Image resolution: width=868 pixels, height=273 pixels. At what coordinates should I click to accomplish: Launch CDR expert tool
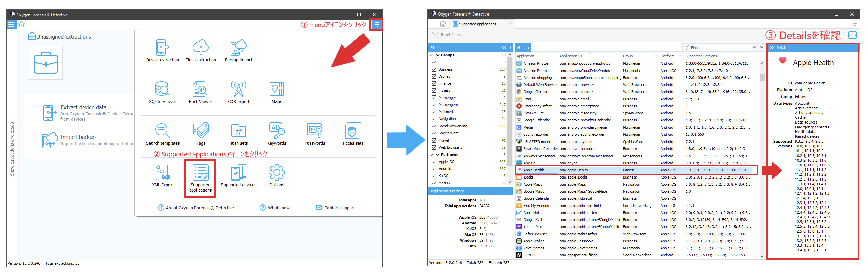pos(239,92)
